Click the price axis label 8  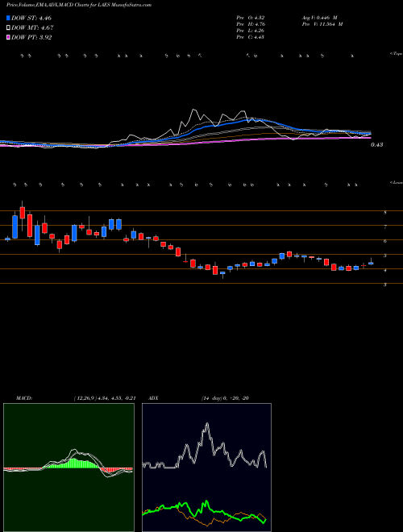385,213
